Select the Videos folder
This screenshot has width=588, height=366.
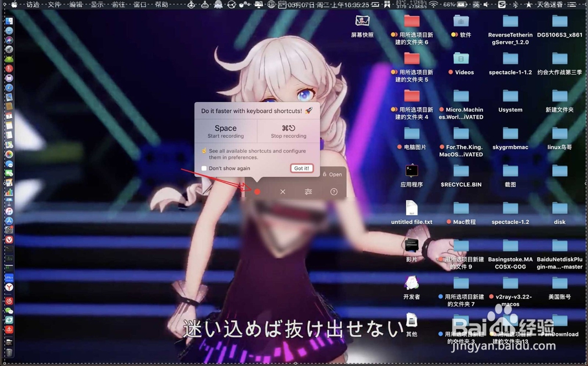point(461,59)
